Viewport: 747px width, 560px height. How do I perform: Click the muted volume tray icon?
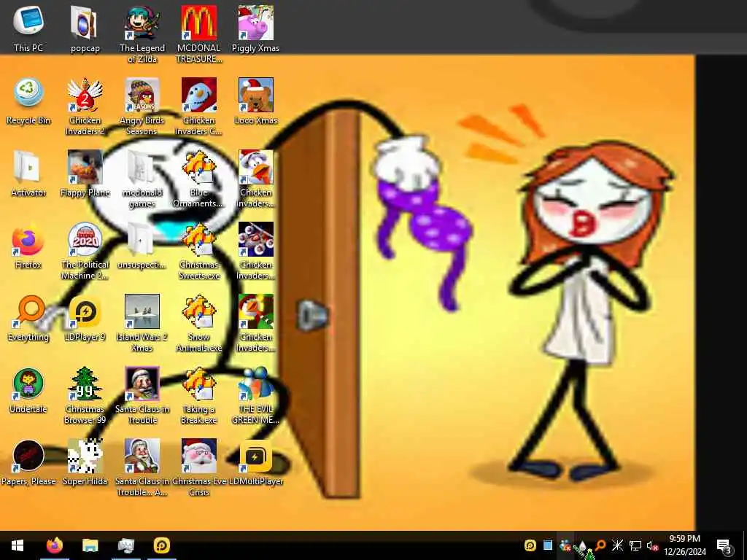pos(652,545)
